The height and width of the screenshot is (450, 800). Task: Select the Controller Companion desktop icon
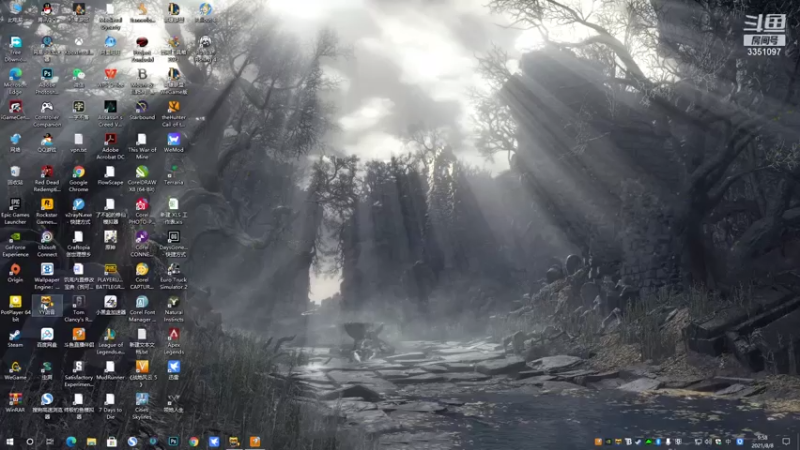(47, 113)
